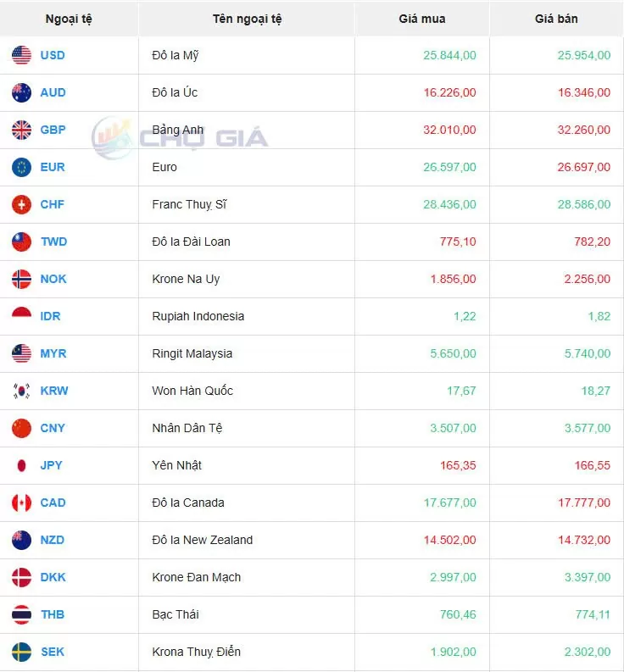This screenshot has height=672, width=624.
Task: Click the Sweden flag beside SEK
Action: pyautogui.click(x=21, y=653)
